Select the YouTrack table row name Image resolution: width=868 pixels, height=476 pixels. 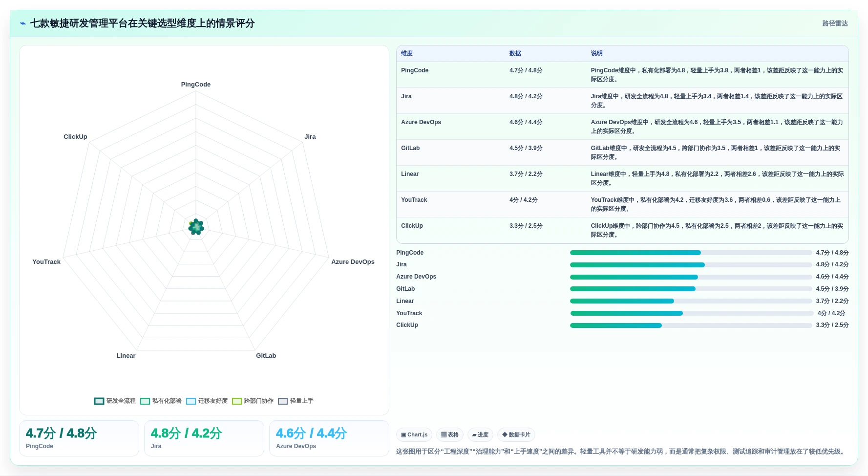414,200
